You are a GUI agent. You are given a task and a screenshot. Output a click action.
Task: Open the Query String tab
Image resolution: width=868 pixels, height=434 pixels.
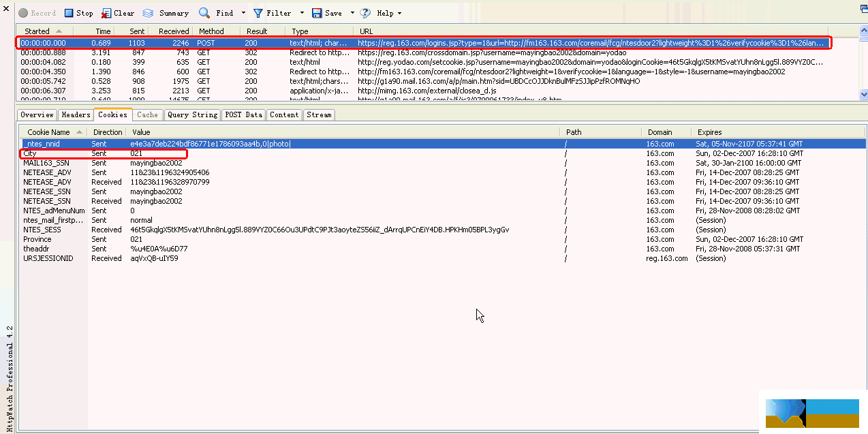(x=192, y=114)
